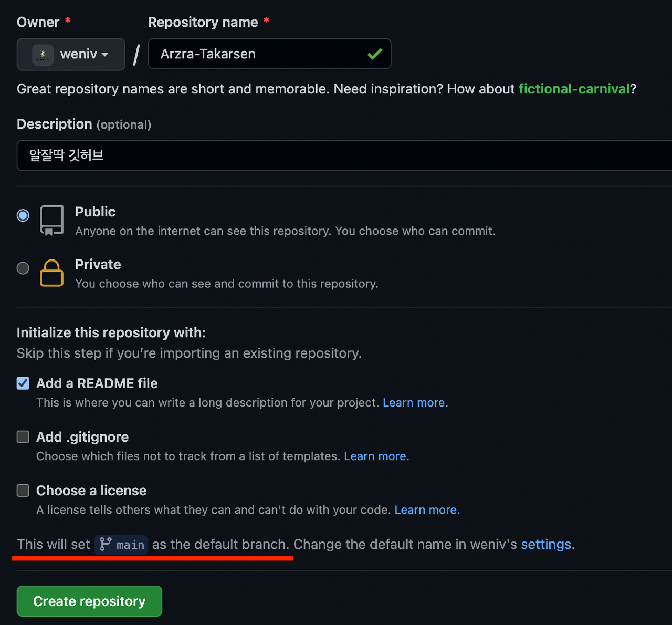Click the green checkmark in repository name
Screen dimensions: 672x625
375,54
